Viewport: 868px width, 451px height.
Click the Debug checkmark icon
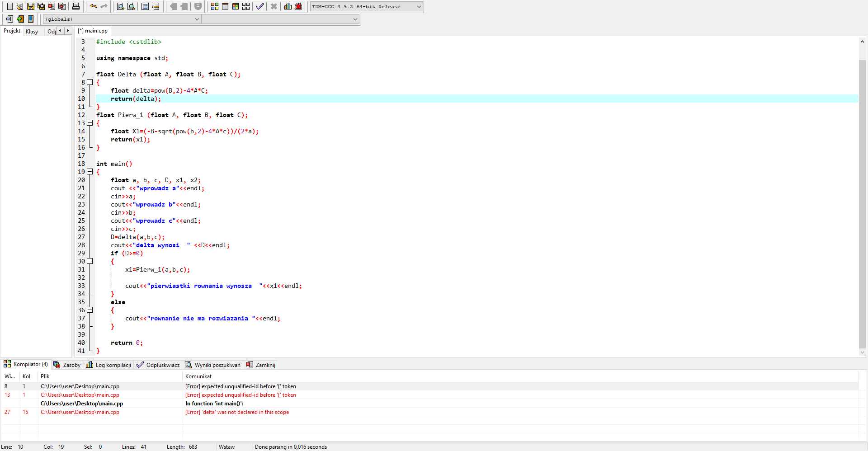pos(260,6)
